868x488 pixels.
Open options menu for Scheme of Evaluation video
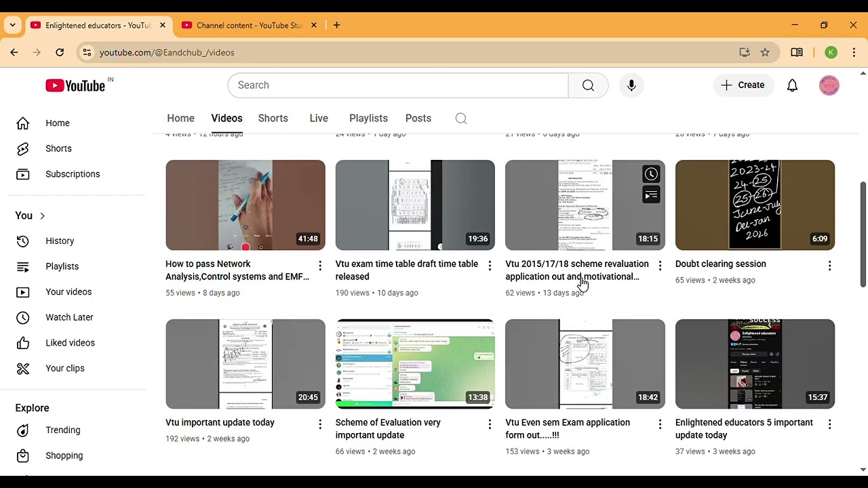point(490,424)
